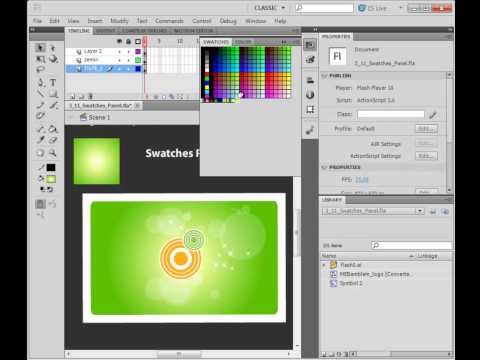Image resolution: width=480 pixels, height=360 pixels.
Task: Click the Swatches icon highlighted in the dock
Action: (x=310, y=45)
